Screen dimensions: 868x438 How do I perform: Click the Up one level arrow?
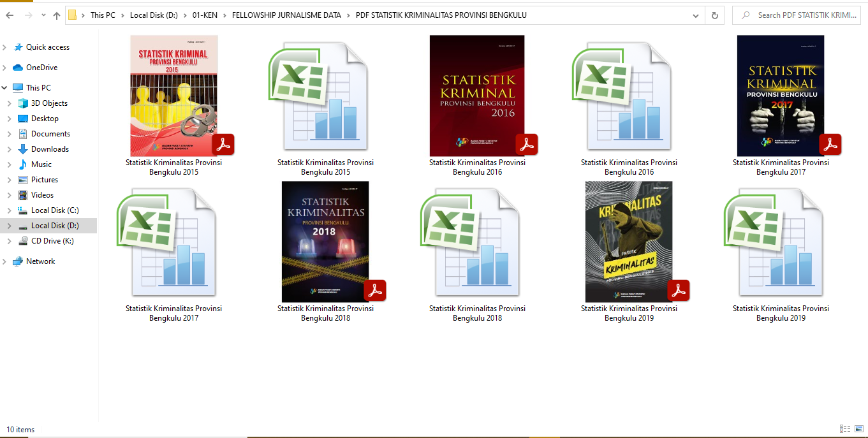point(57,15)
